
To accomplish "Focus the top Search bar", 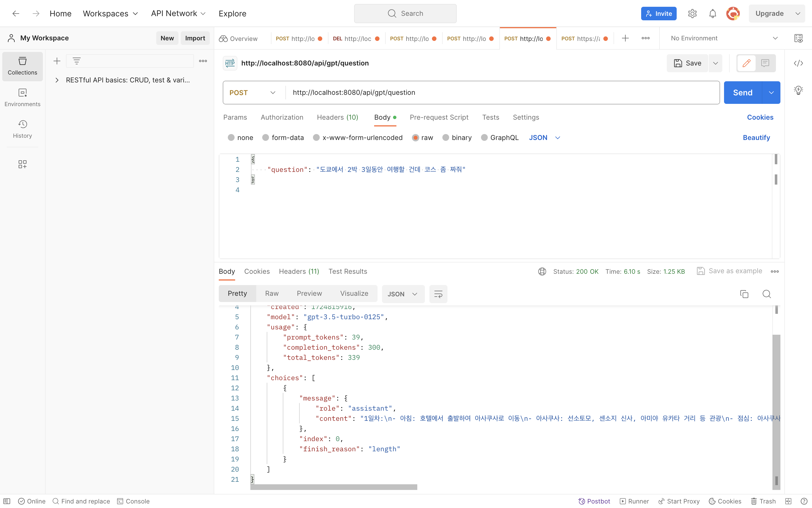I will point(405,14).
